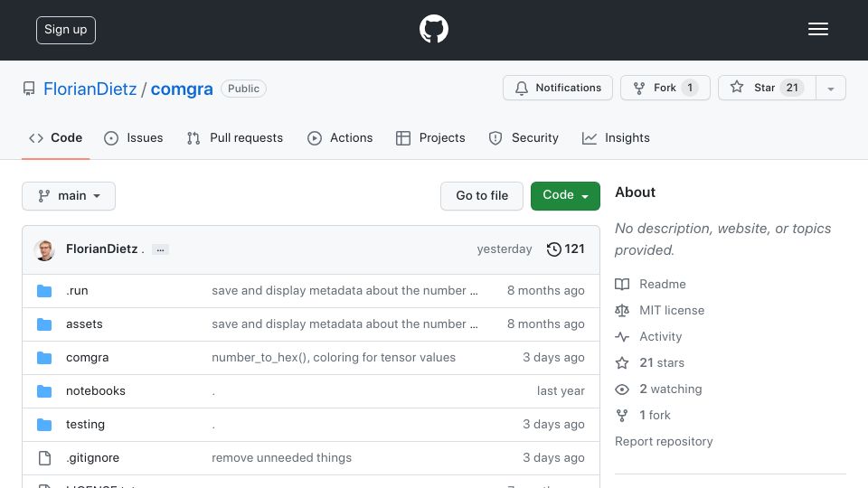Screen dimensions: 868x488
Task: Click the GitHub octocat logo
Action: click(x=433, y=29)
